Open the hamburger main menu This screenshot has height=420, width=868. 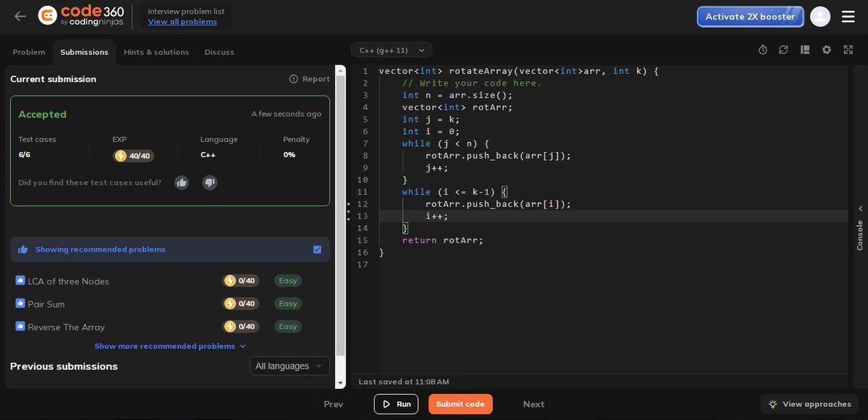pos(848,17)
